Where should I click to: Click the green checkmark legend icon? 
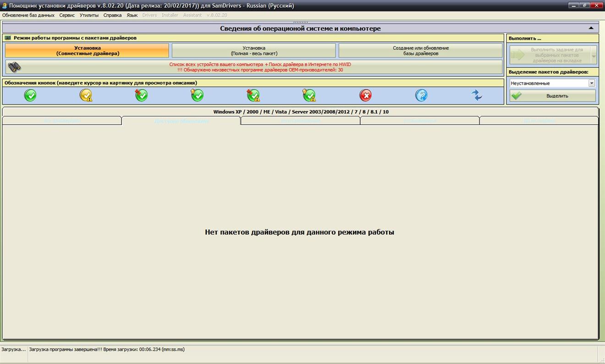30,95
